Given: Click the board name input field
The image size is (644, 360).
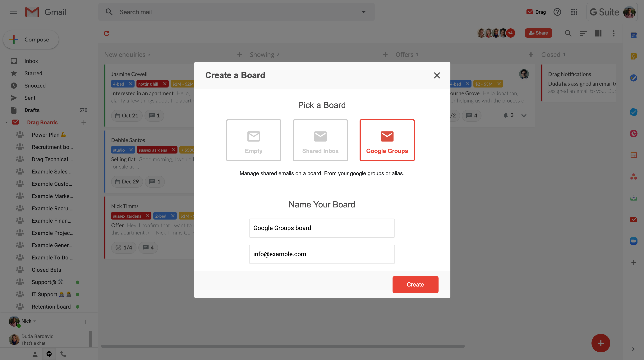Looking at the screenshot, I should pyautogui.click(x=322, y=228).
